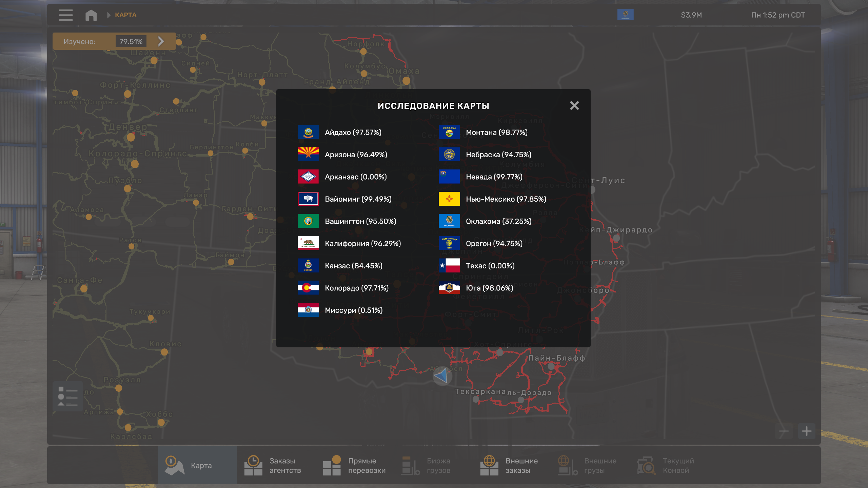Expand the explored percentage chevron
Screen dimensions: 868x488
click(x=161, y=41)
